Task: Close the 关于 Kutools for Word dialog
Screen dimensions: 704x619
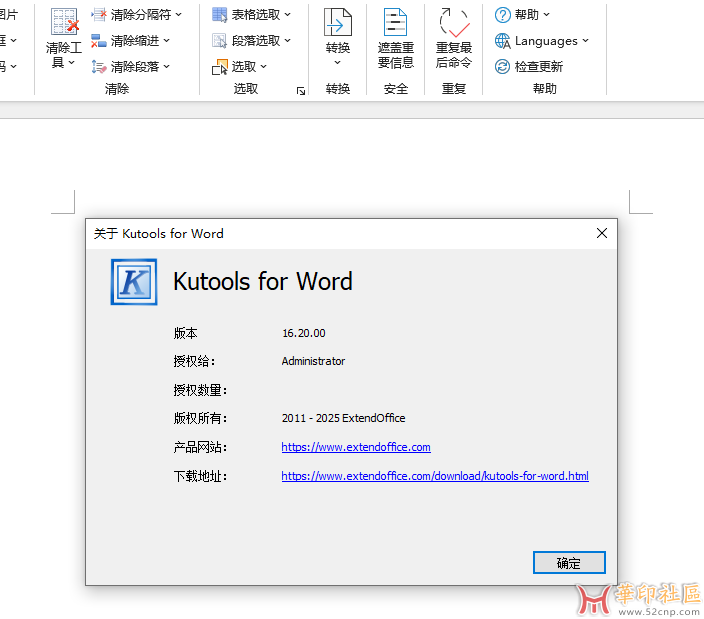Action: click(x=602, y=233)
